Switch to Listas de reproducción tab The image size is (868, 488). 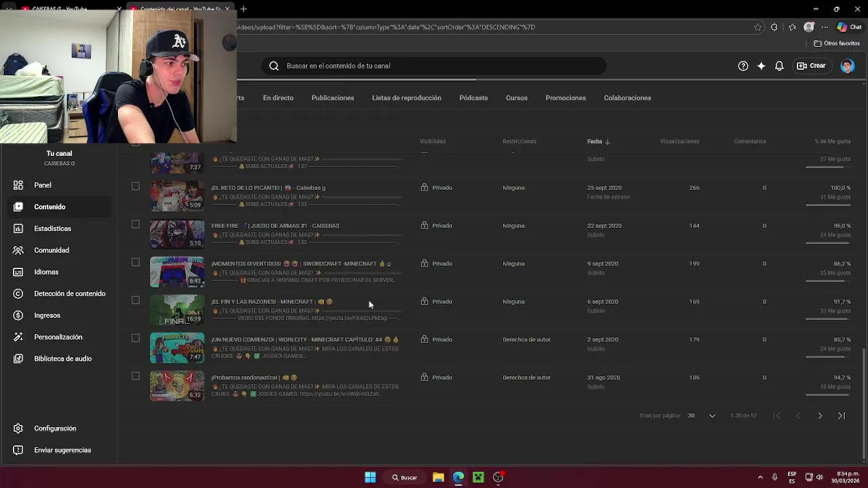[406, 98]
